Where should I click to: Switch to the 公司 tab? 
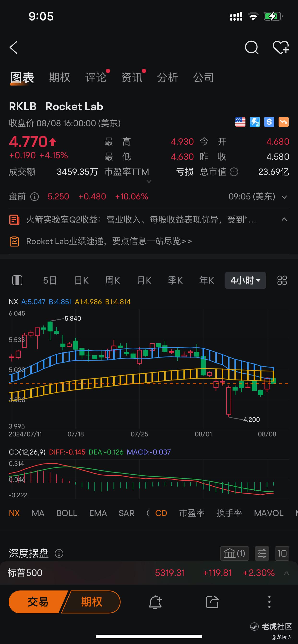tap(204, 77)
